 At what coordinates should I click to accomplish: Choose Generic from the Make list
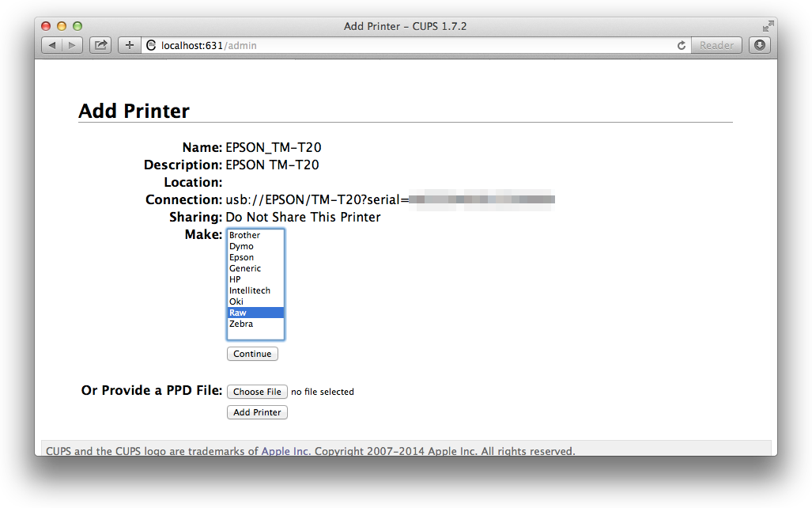[244, 268]
